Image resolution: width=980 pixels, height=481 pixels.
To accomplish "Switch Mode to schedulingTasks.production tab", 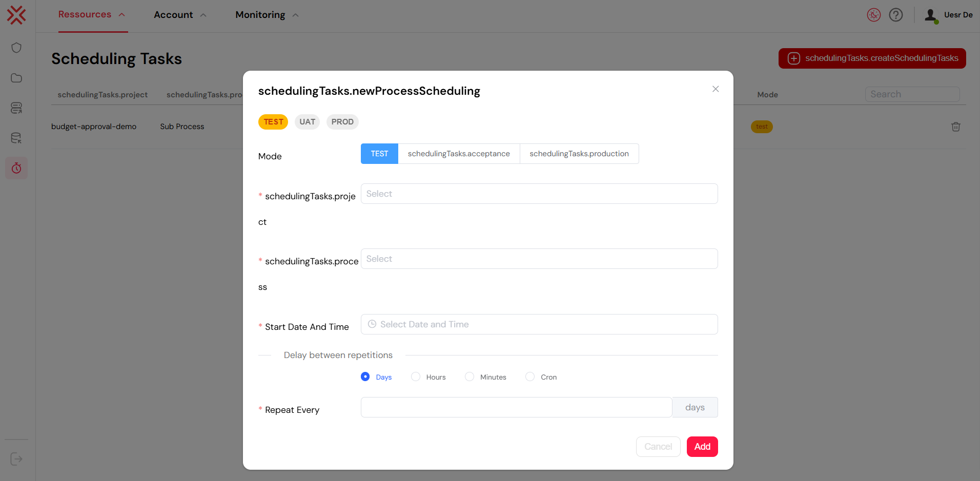I will click(579, 153).
